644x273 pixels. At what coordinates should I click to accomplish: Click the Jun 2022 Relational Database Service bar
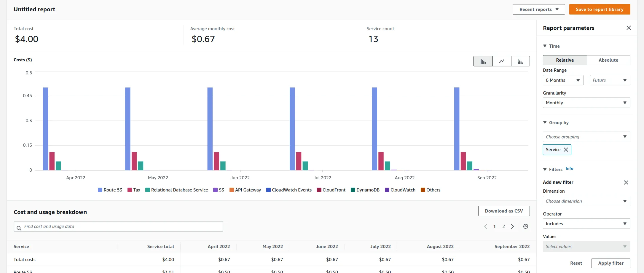[223, 166]
